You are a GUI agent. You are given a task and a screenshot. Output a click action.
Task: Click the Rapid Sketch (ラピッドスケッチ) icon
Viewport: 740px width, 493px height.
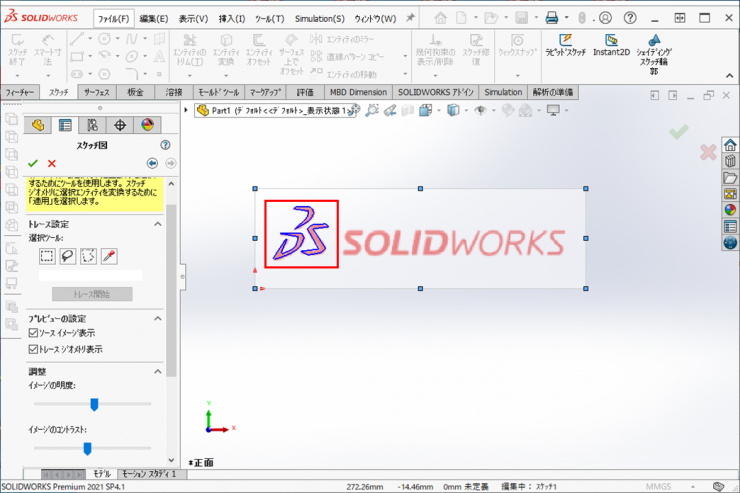562,44
